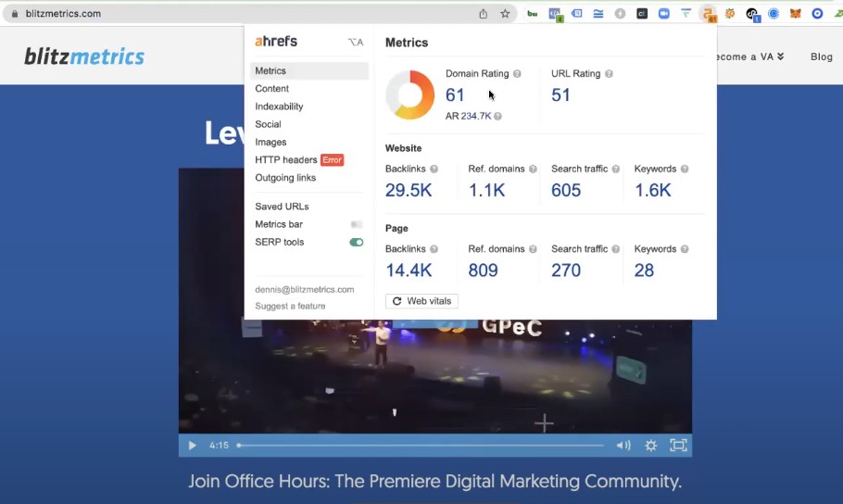Image resolution: width=843 pixels, height=504 pixels.
Task: Click the blue tag extension icon
Action: 577,14
